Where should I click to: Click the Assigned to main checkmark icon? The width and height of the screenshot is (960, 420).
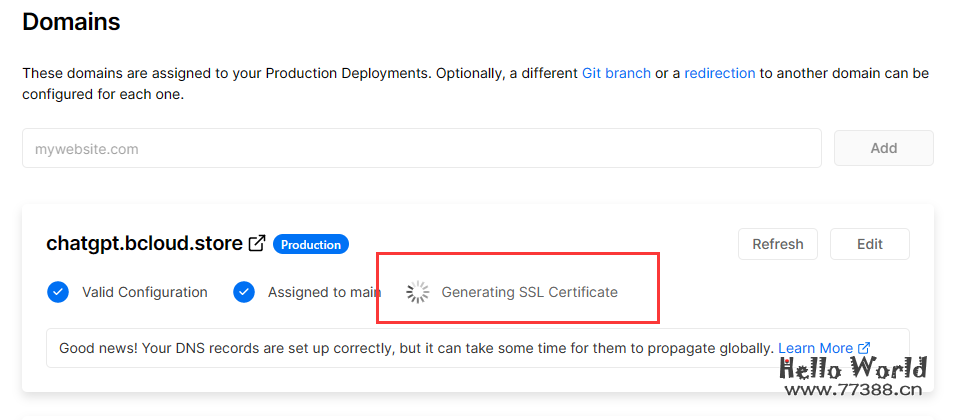244,292
